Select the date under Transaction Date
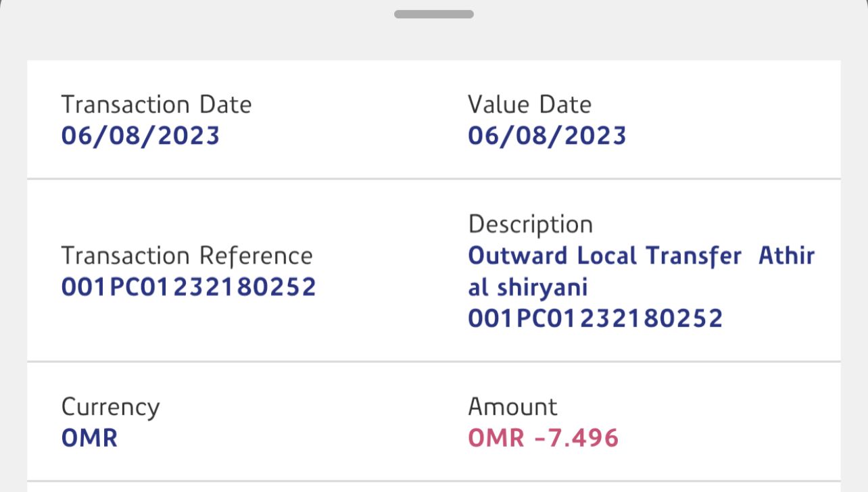The width and height of the screenshot is (868, 492). [141, 136]
